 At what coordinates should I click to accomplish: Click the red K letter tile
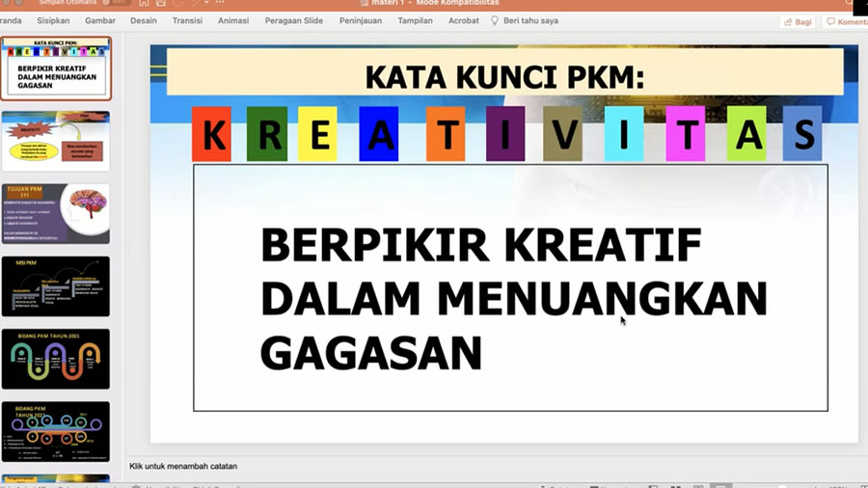point(211,135)
